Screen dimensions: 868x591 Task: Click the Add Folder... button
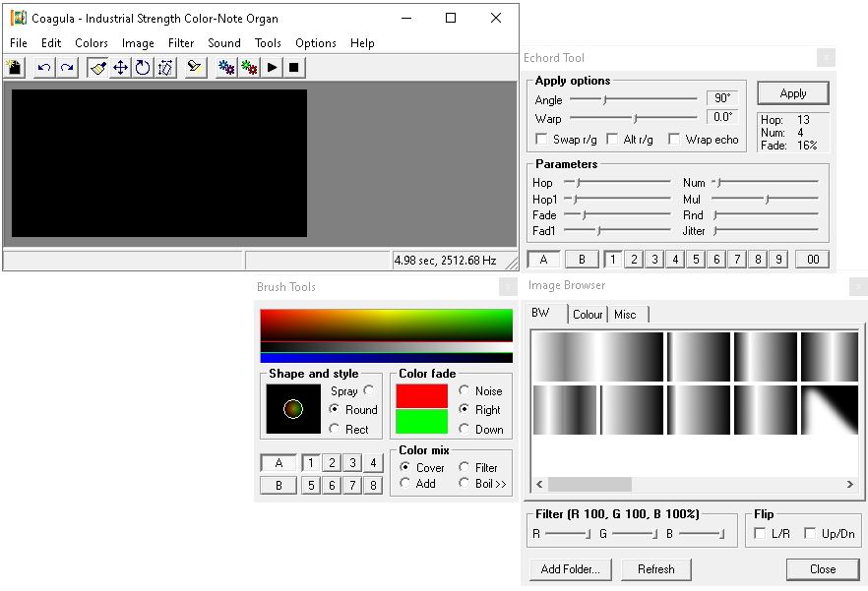click(571, 568)
